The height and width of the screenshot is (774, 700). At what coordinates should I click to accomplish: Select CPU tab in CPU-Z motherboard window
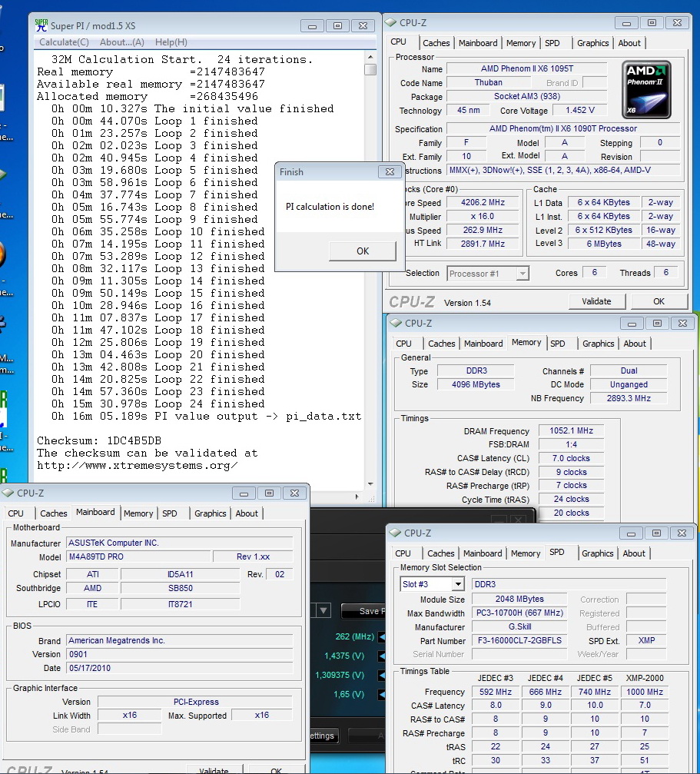pos(16,513)
